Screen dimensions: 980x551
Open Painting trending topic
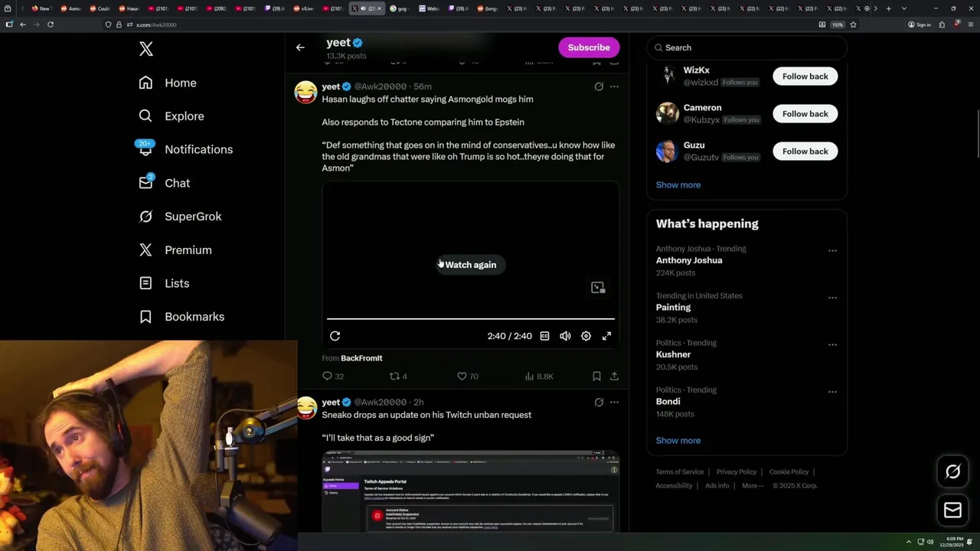[x=674, y=308]
